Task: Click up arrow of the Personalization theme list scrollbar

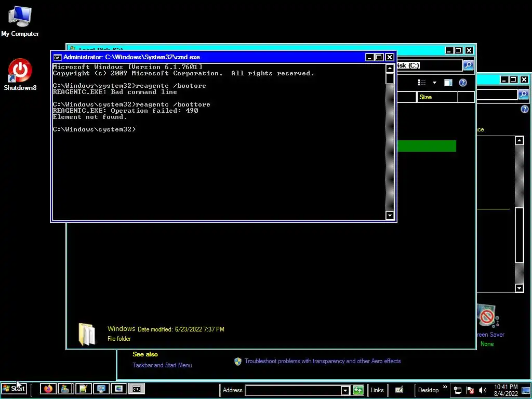Action: pos(519,140)
